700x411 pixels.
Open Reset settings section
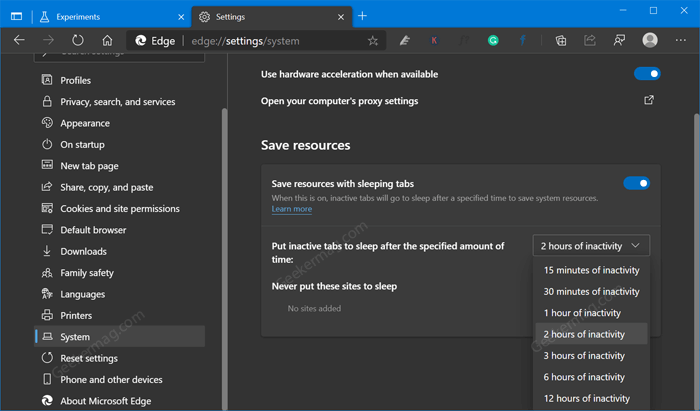tap(120, 358)
